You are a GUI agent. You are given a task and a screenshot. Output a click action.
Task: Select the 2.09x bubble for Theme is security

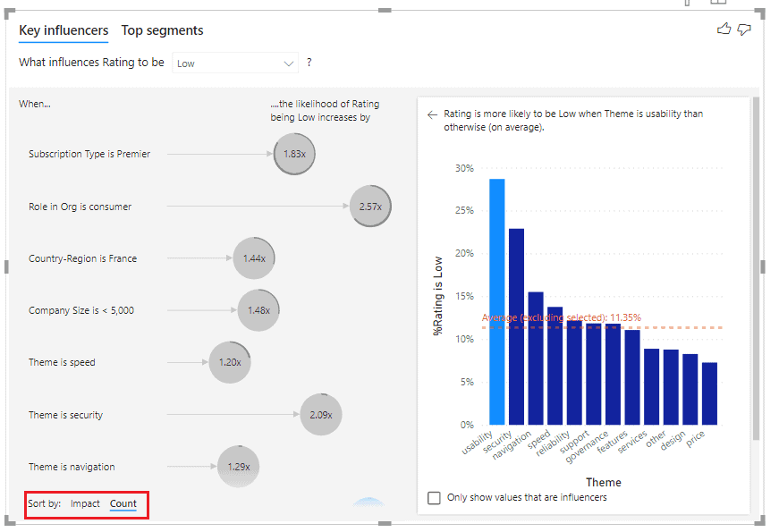click(x=320, y=414)
